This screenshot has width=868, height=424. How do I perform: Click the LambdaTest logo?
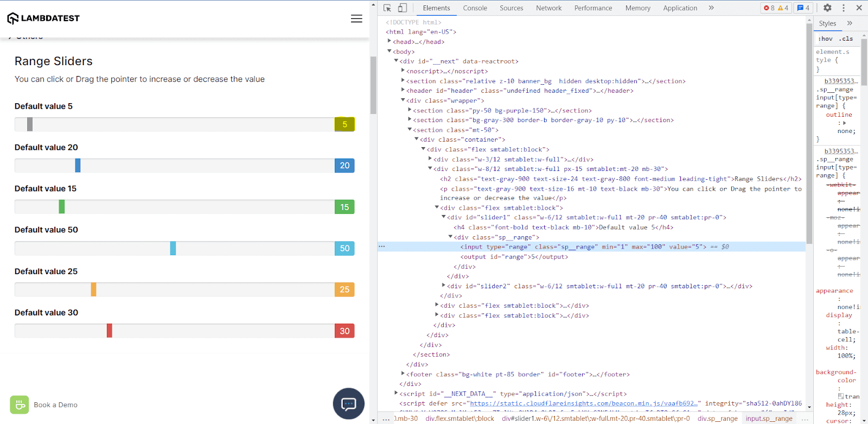tap(43, 18)
